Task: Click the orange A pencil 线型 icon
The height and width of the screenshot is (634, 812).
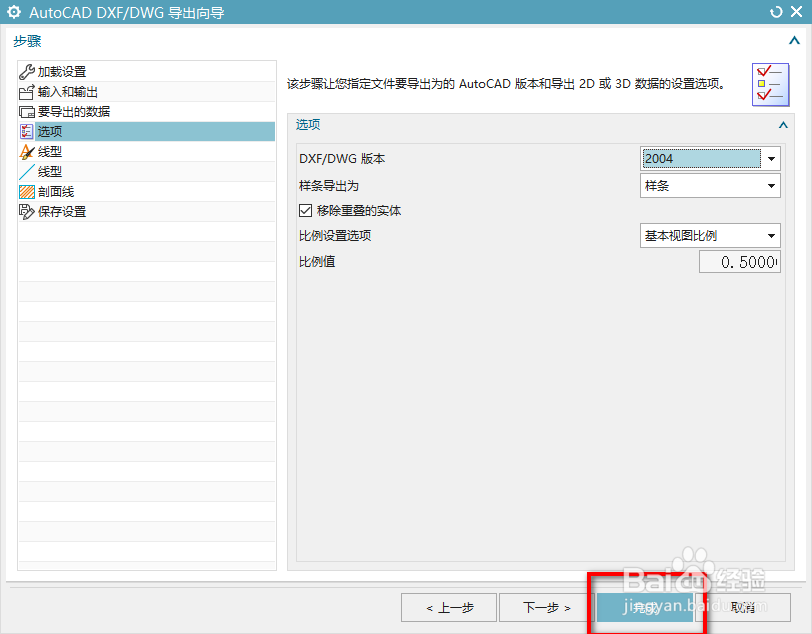Action: click(x=26, y=152)
